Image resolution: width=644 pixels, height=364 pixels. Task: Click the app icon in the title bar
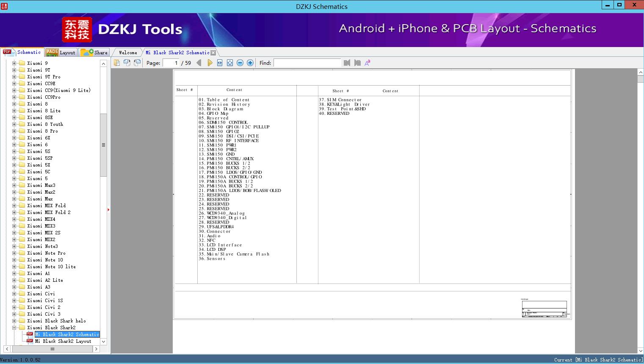4,6
